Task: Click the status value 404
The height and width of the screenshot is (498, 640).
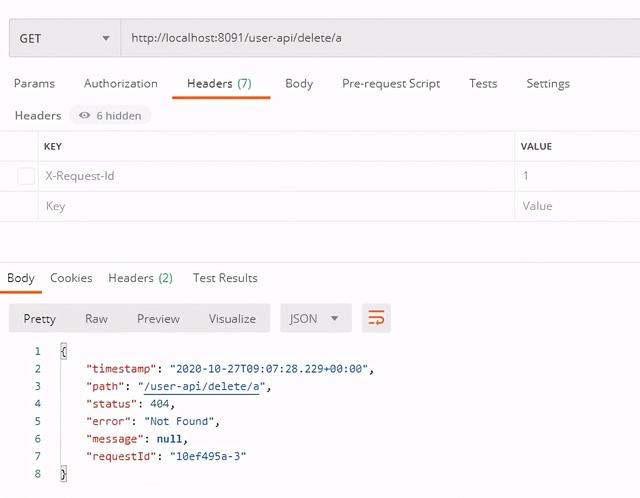Action: click(159, 404)
